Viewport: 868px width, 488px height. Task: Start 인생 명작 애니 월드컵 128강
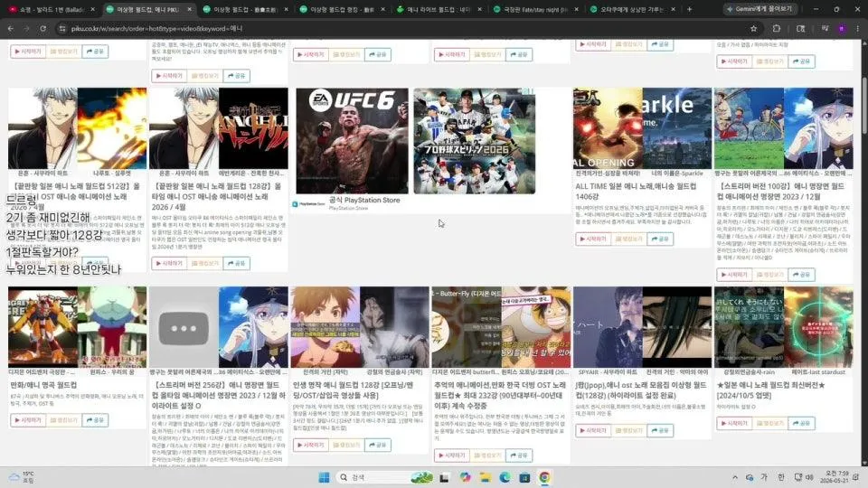coord(310,445)
